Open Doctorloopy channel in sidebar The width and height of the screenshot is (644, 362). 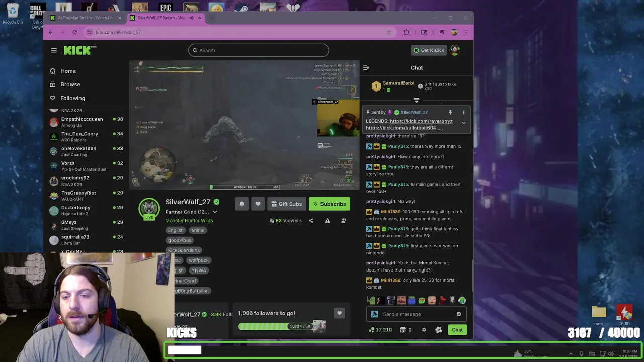[x=86, y=210]
